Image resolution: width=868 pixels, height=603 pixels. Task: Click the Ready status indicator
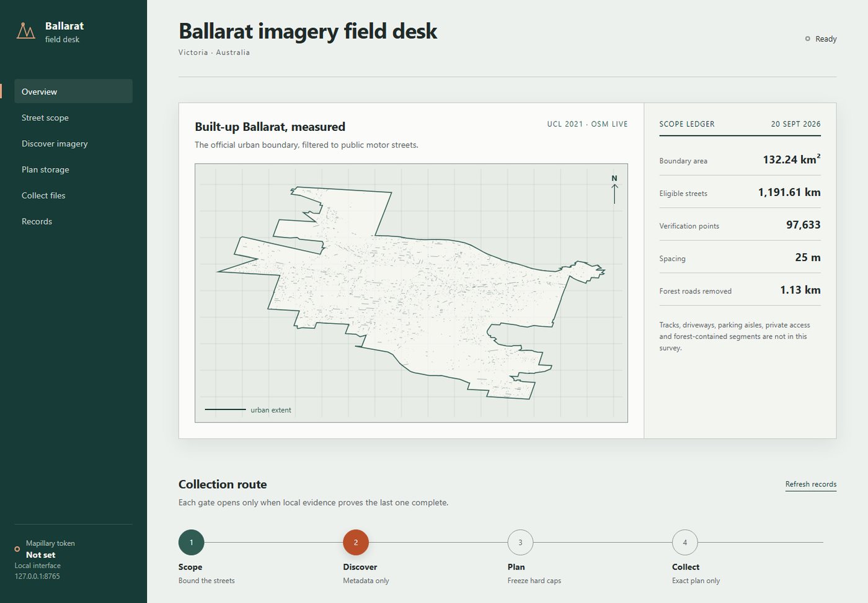[821, 38]
